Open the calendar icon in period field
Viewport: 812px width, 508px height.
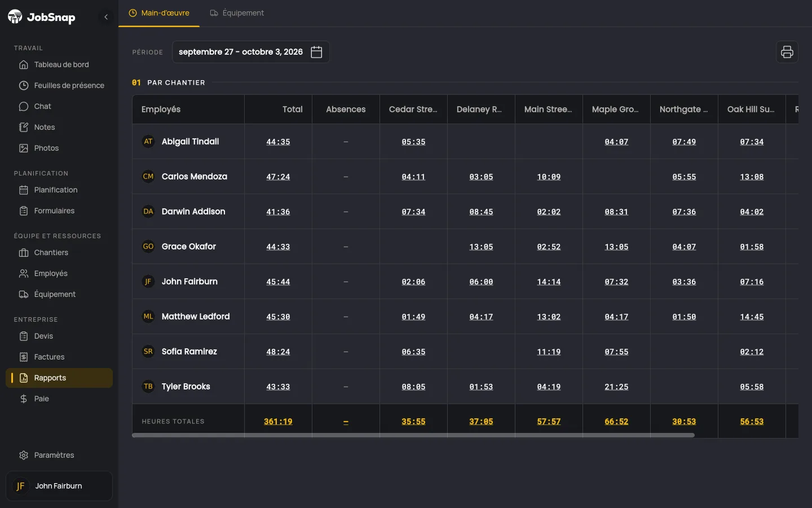click(316, 52)
